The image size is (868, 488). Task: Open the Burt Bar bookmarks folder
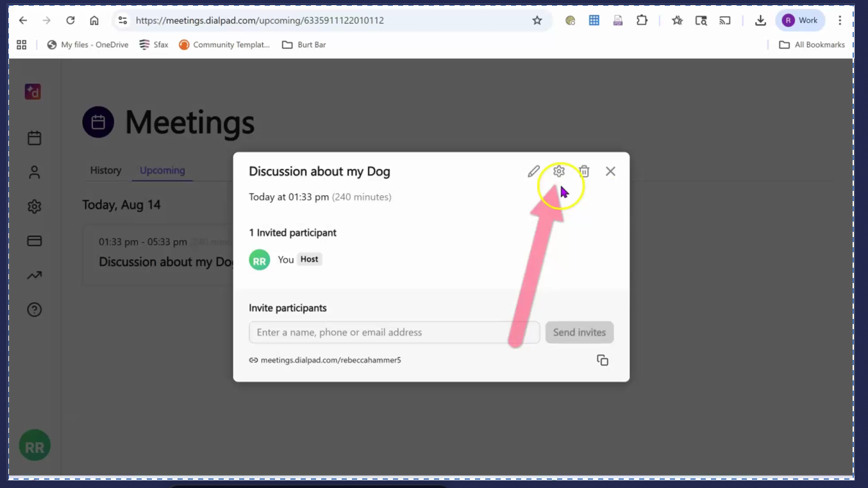pyautogui.click(x=304, y=45)
